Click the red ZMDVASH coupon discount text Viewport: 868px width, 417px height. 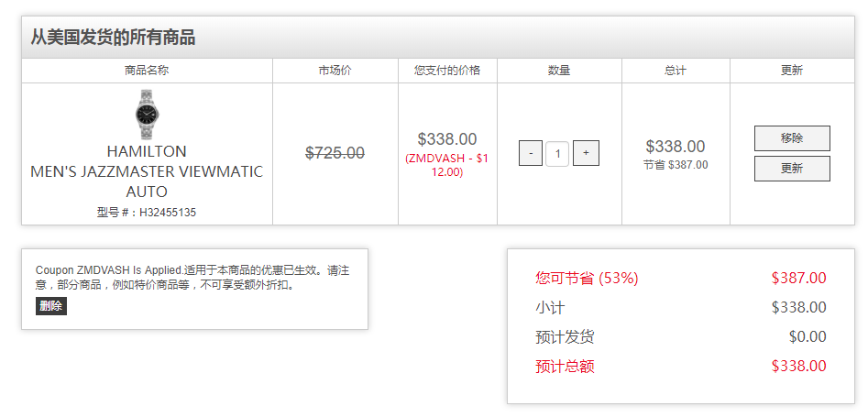447,165
